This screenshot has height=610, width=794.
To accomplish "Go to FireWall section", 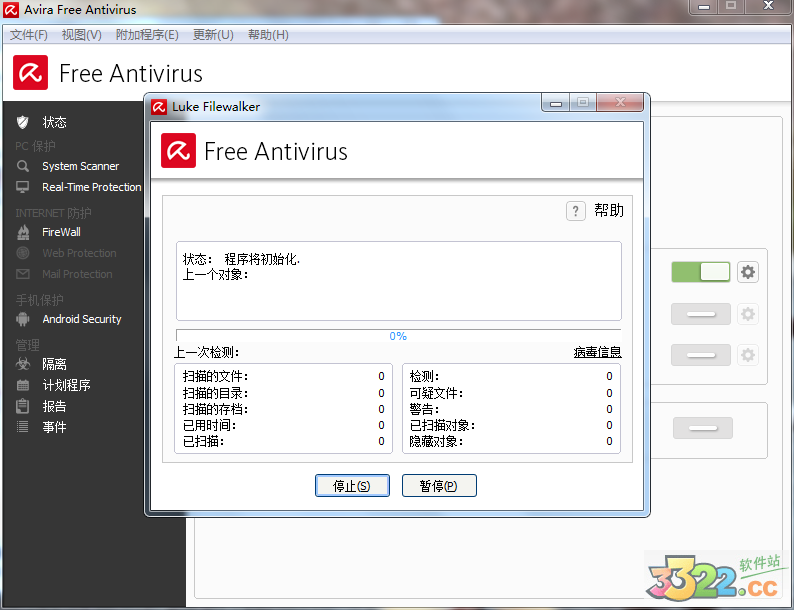I will (x=61, y=232).
